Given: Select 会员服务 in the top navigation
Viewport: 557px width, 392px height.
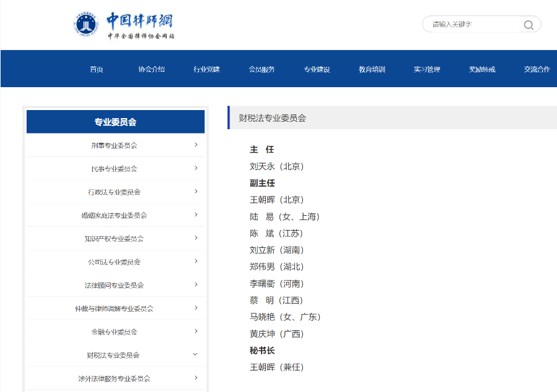Looking at the screenshot, I should coord(261,69).
